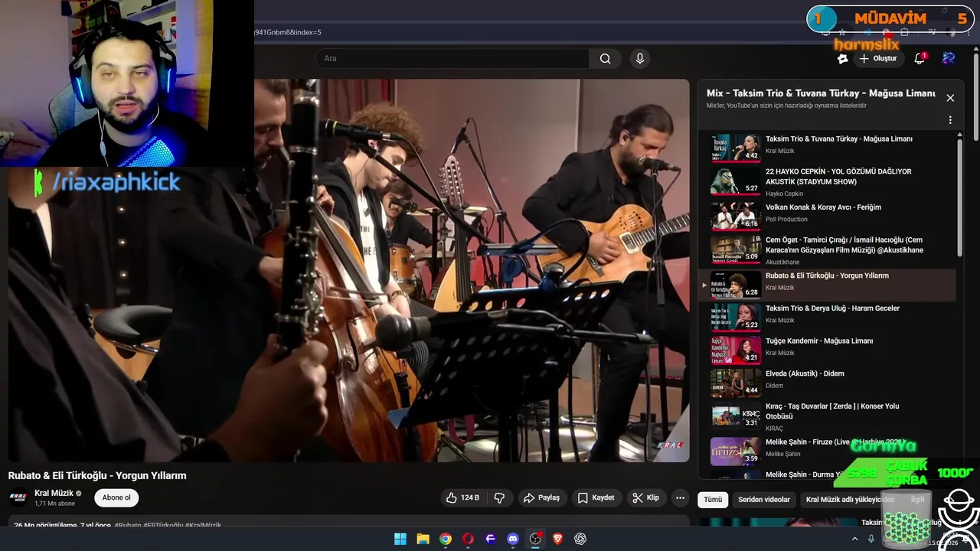Open the Elveda (Akustik) Didem thumbnail
Screen dimensions: 980x551
[736, 383]
